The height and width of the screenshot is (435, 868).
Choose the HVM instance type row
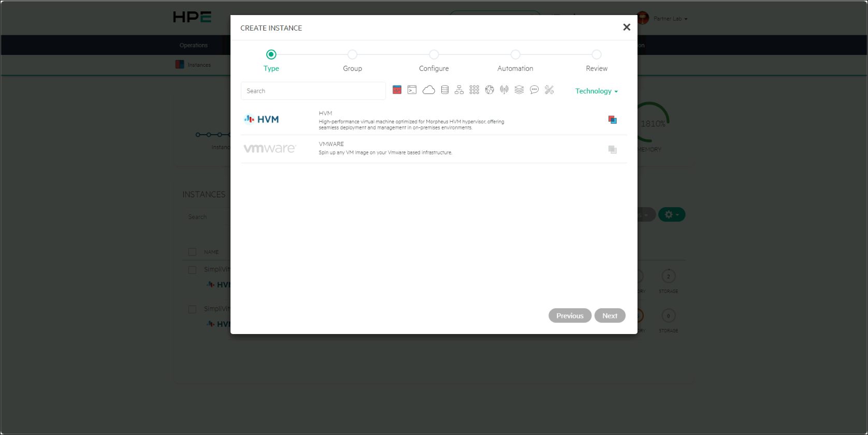[433, 120]
